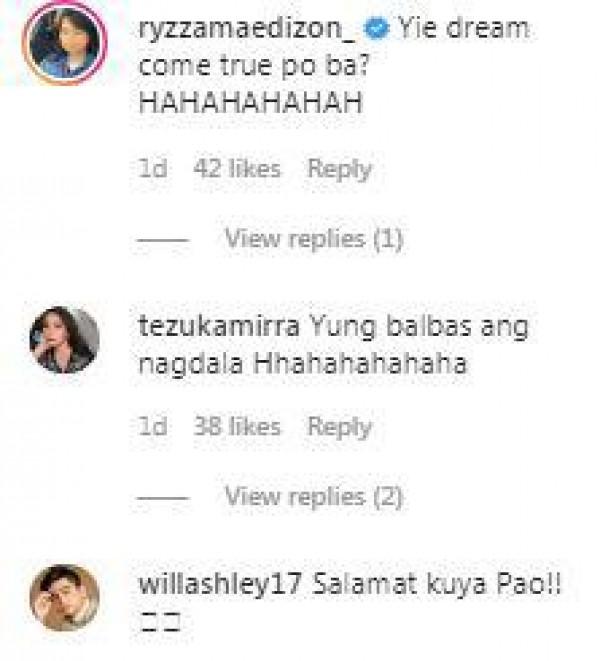
Task: Click the 1d timestamp under ryzzamaedizon_ comment
Action: tap(153, 169)
